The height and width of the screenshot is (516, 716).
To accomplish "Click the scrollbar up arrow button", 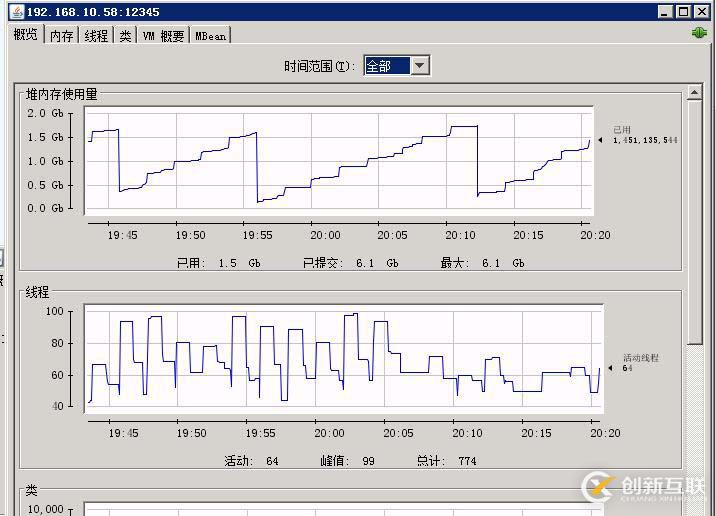I will coord(695,94).
